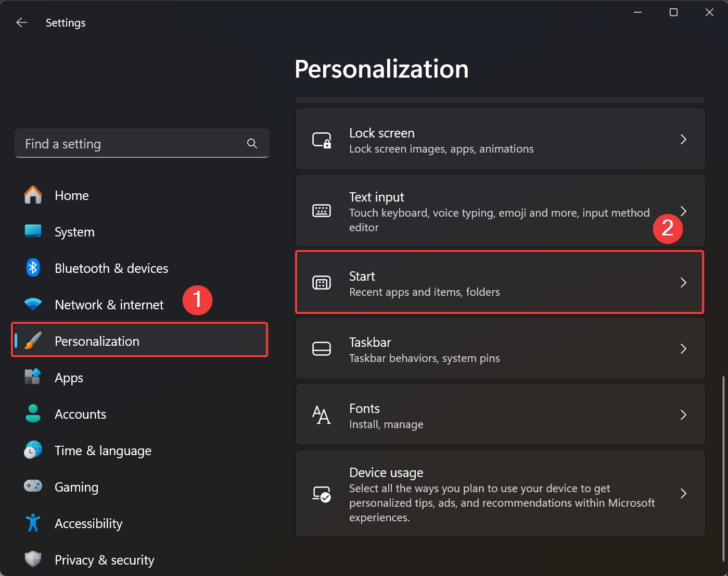Click 'Select all the ways you plan' description
This screenshot has width=728, height=576.
502,503
